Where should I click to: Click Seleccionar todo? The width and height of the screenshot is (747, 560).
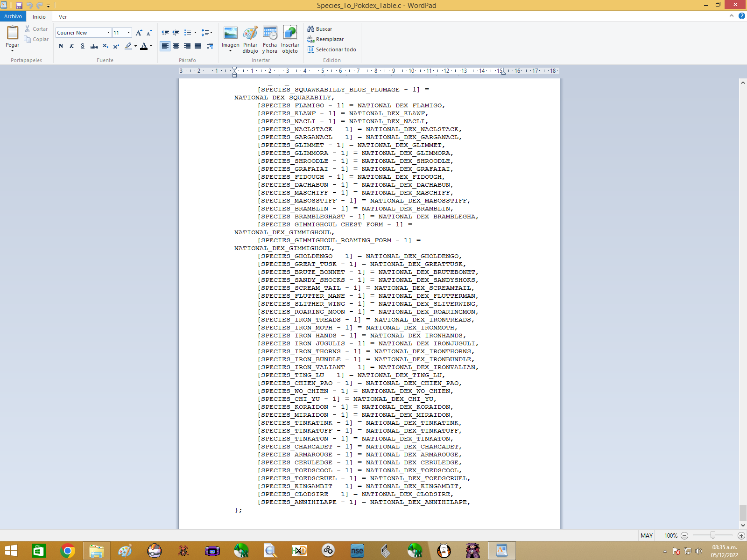(x=332, y=49)
